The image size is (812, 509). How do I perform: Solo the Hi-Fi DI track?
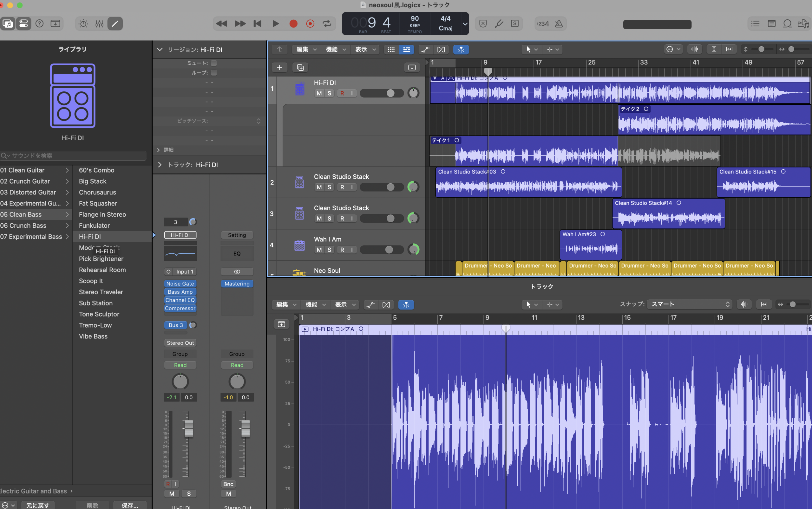click(x=329, y=93)
